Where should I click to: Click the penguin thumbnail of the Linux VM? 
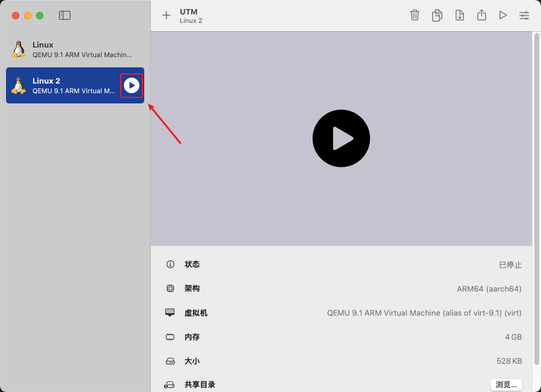tap(19, 49)
